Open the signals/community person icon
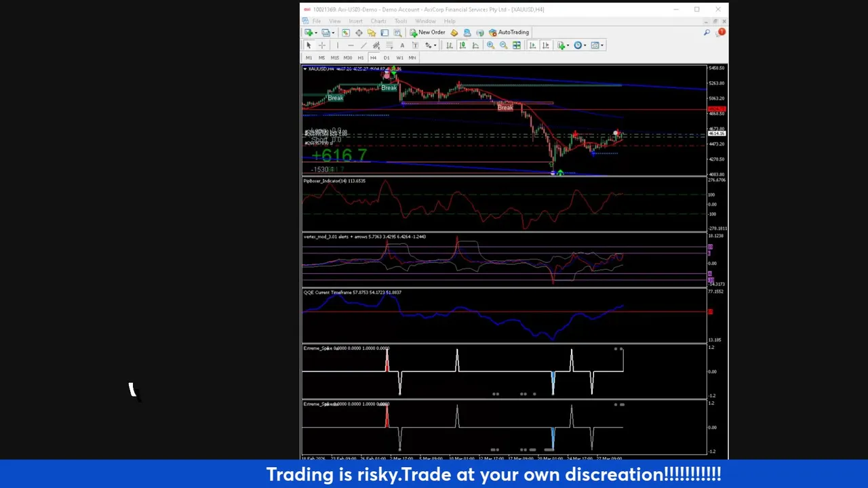 (467, 33)
